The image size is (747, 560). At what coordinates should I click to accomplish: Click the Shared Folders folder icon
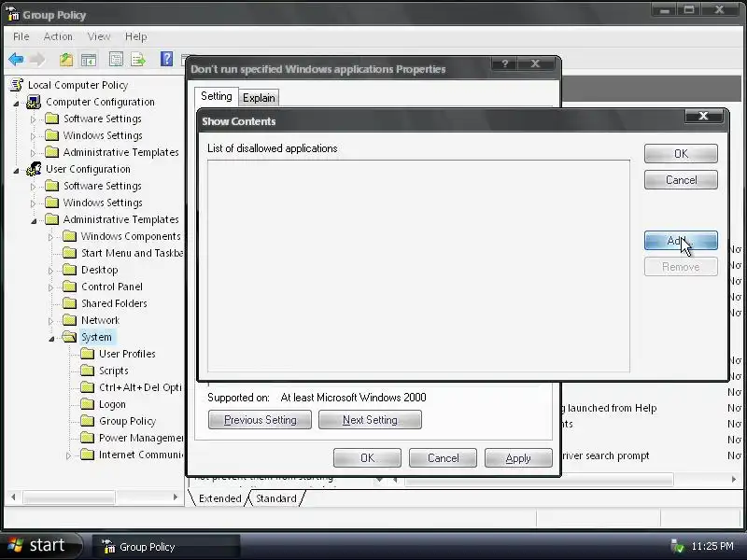pos(69,302)
